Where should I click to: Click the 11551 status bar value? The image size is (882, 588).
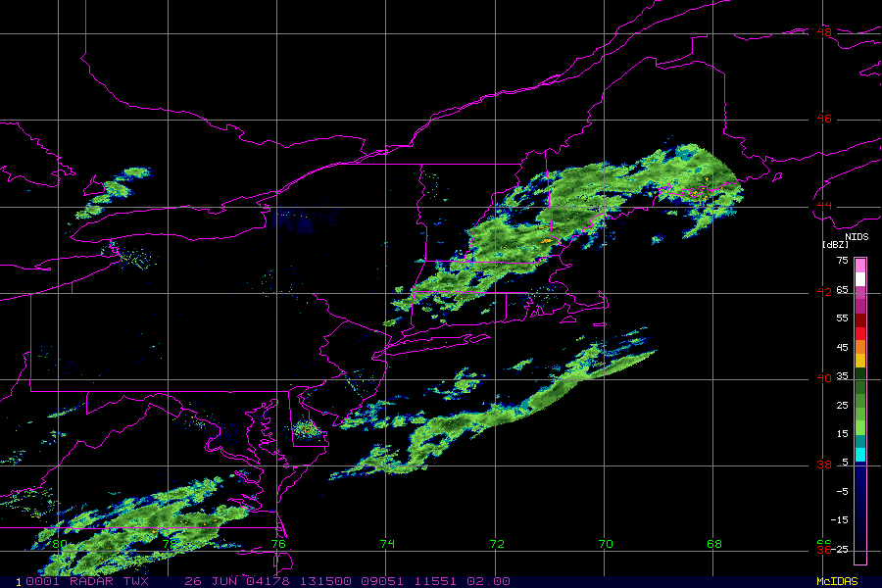(x=436, y=581)
